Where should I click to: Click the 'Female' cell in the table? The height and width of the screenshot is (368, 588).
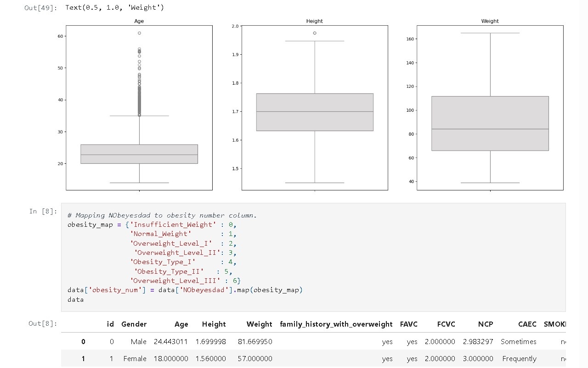(x=135, y=359)
